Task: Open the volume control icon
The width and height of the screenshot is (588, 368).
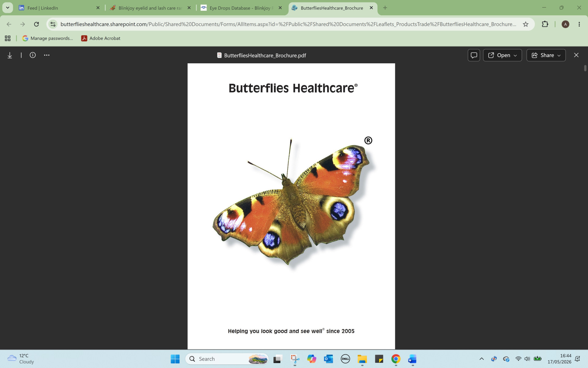Action: (527, 359)
